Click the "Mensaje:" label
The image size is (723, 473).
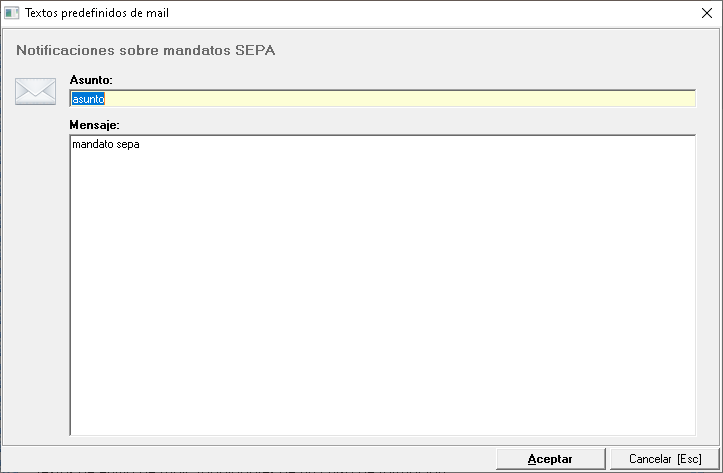coord(95,124)
